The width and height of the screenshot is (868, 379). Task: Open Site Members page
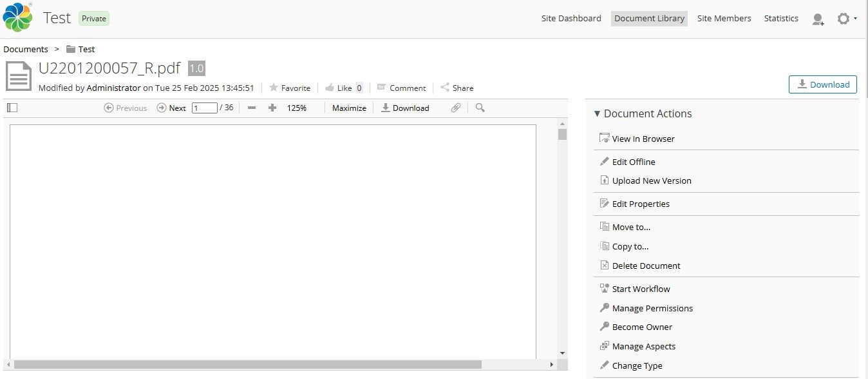(x=724, y=18)
